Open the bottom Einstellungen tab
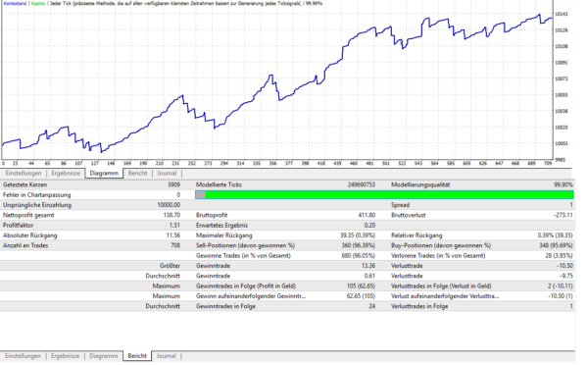The image size is (588, 365). [23, 355]
